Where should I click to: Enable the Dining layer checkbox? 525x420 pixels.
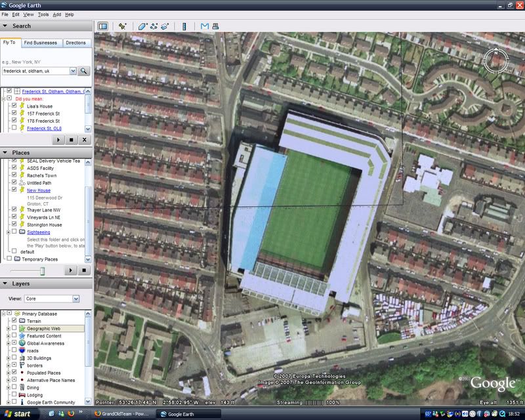[14, 387]
